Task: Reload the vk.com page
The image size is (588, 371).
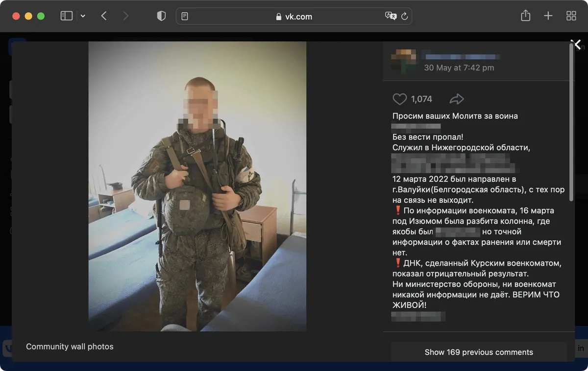Action: (405, 16)
